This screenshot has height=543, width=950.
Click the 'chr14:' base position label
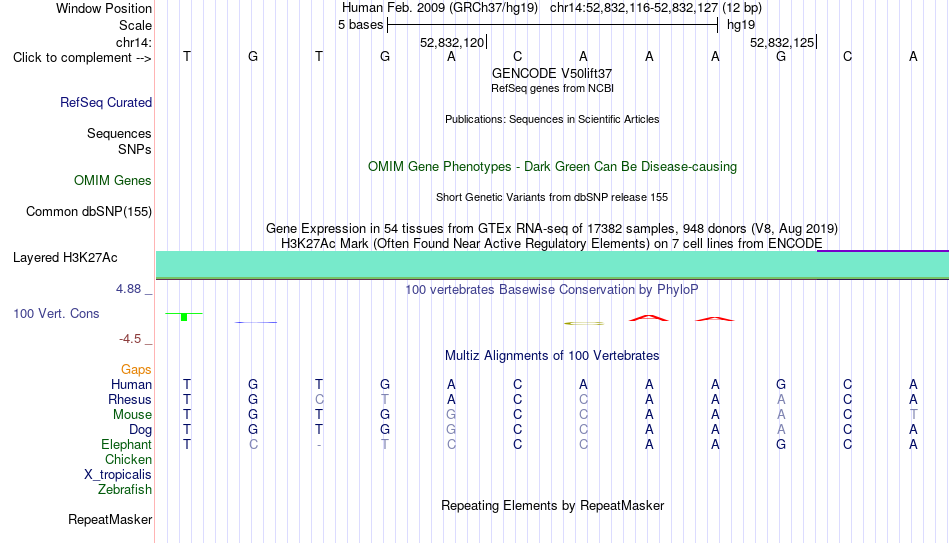(x=134, y=42)
